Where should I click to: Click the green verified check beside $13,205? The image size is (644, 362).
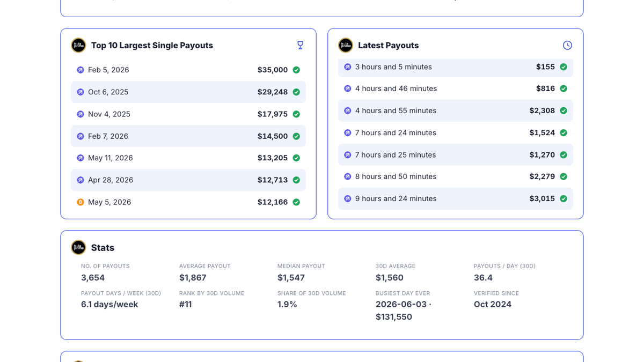click(296, 158)
